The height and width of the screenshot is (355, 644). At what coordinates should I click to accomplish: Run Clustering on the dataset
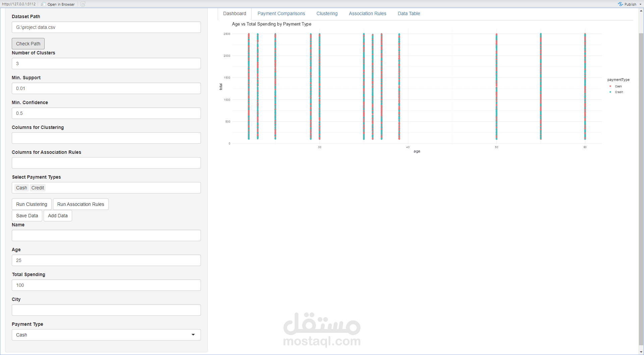[31, 204]
